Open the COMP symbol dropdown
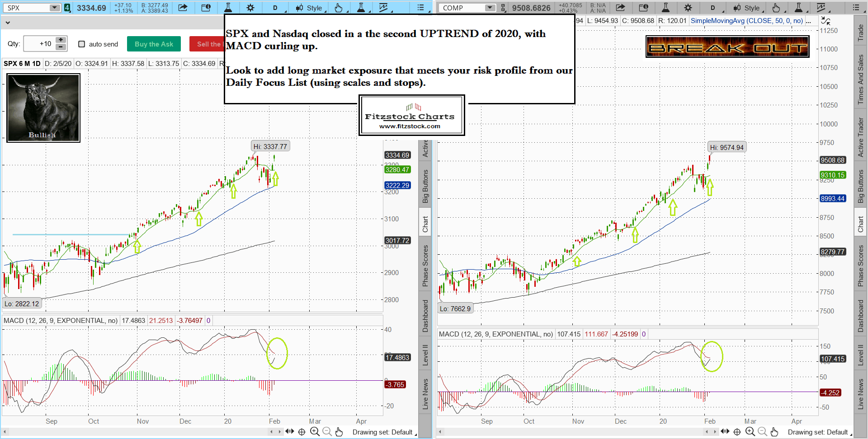Viewport: 868px width, 439px height. click(x=490, y=8)
